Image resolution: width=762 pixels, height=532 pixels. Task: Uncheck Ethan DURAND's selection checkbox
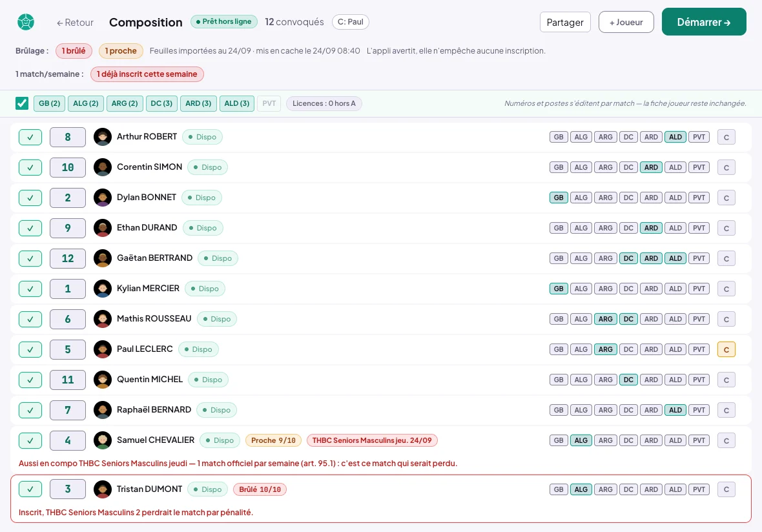pyautogui.click(x=30, y=228)
